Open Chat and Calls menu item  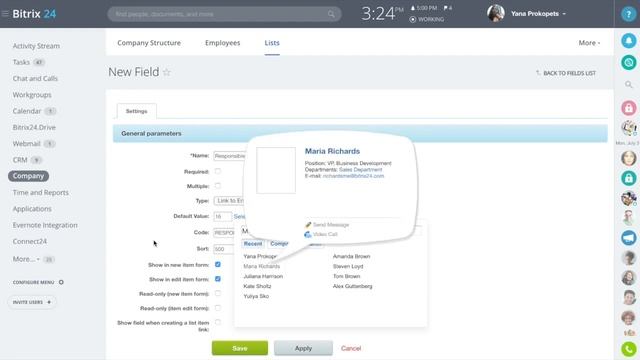click(35, 78)
